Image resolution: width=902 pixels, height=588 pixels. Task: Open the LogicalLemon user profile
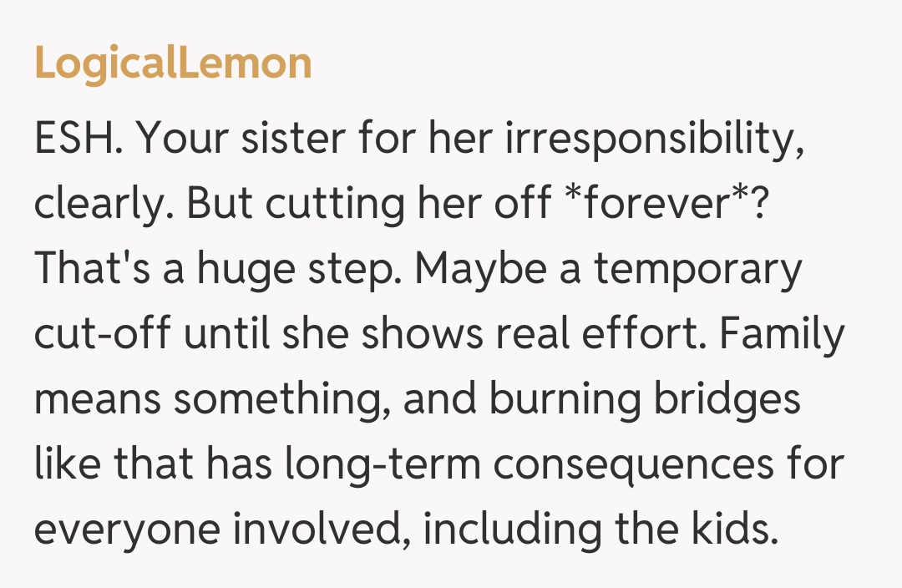tap(173, 63)
